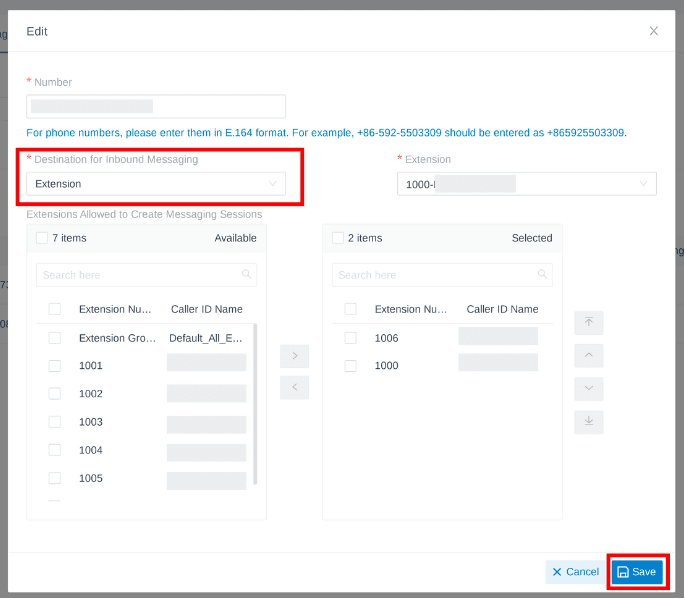Screen dimensions: 685x599
Task: Click search magnifier icon in Selected list
Action: coord(542,274)
